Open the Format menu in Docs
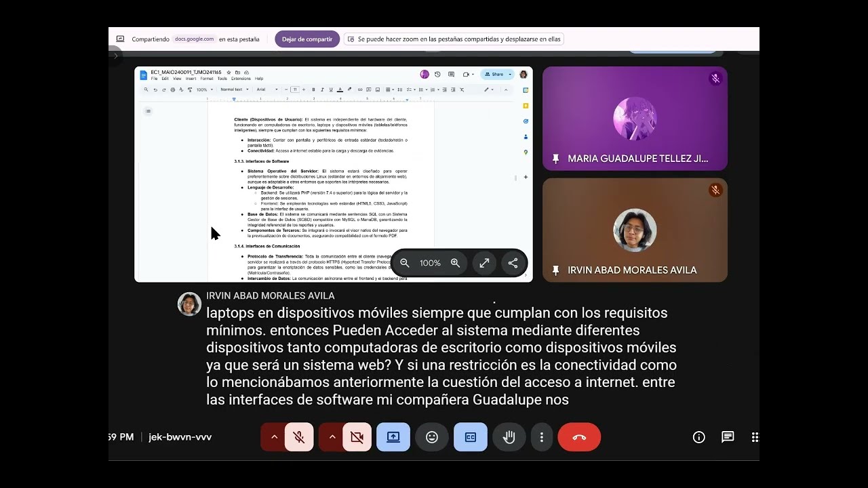Image resolution: width=868 pixels, height=488 pixels. point(207,79)
